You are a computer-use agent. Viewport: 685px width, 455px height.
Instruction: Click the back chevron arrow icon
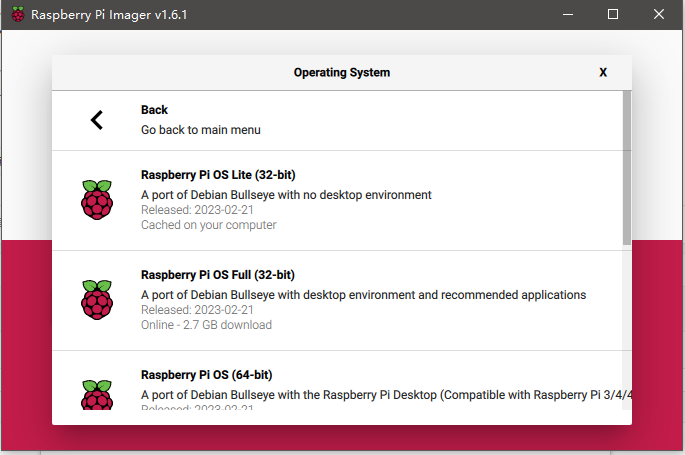click(97, 120)
